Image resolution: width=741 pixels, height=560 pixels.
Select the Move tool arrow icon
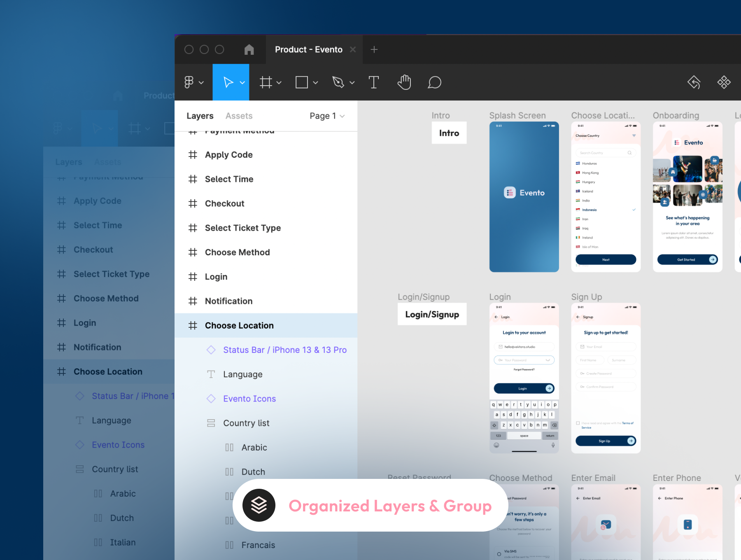[228, 82]
